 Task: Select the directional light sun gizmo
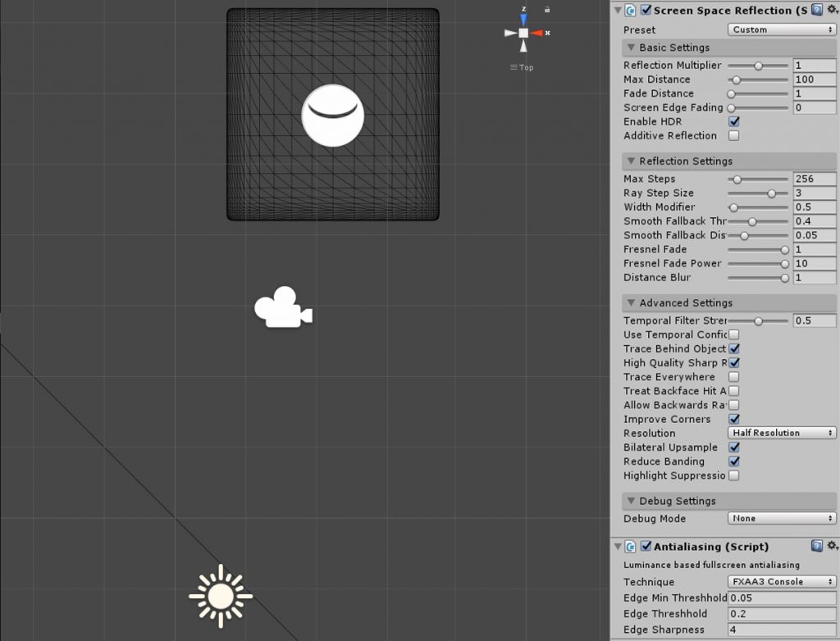click(220, 595)
